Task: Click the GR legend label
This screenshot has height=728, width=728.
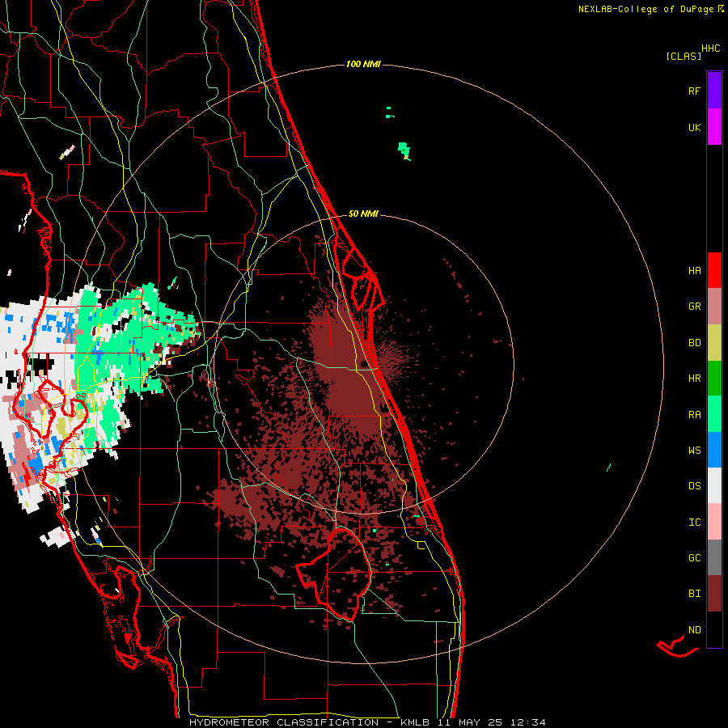Action: 694,307
